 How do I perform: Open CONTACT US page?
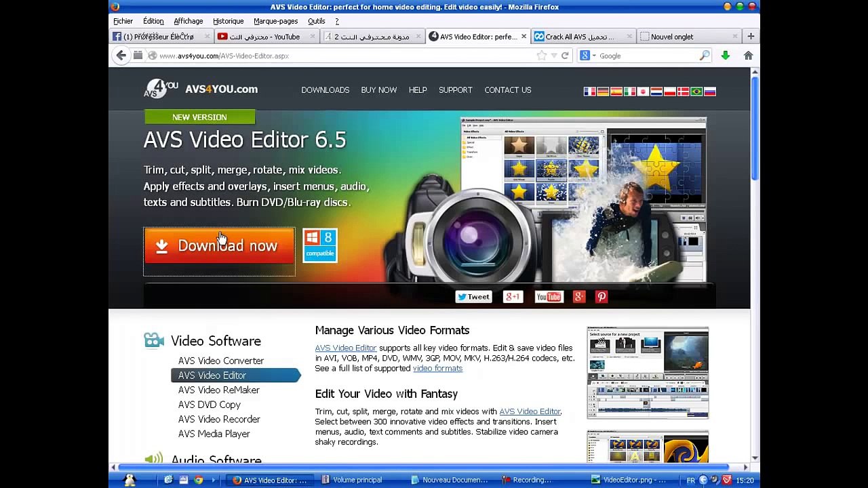coord(508,90)
